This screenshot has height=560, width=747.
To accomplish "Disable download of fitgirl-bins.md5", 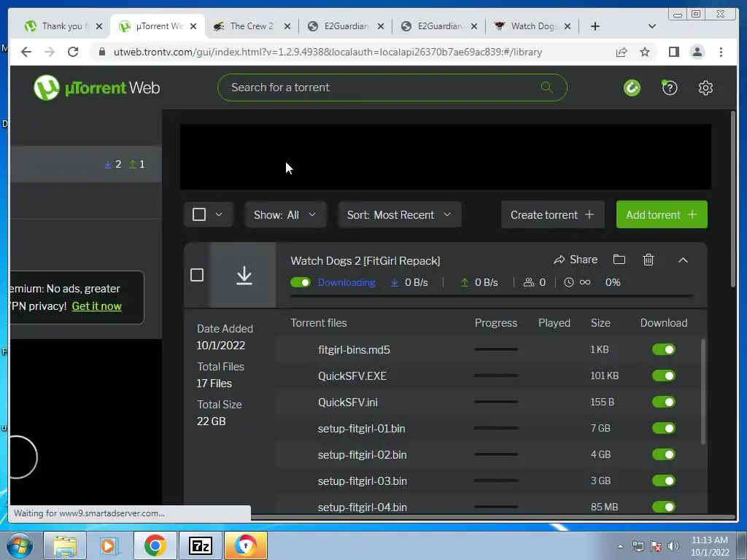I will [x=664, y=349].
